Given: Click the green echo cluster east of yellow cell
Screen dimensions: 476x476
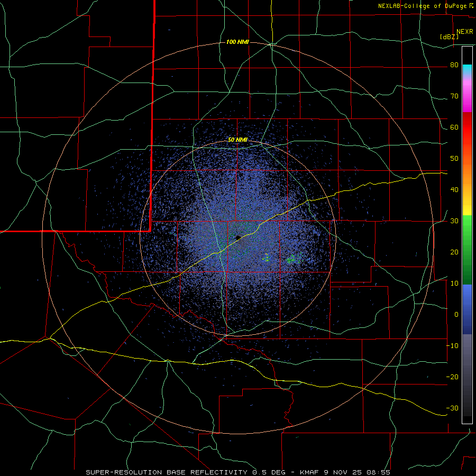Looking at the screenshot, I should [x=293, y=259].
